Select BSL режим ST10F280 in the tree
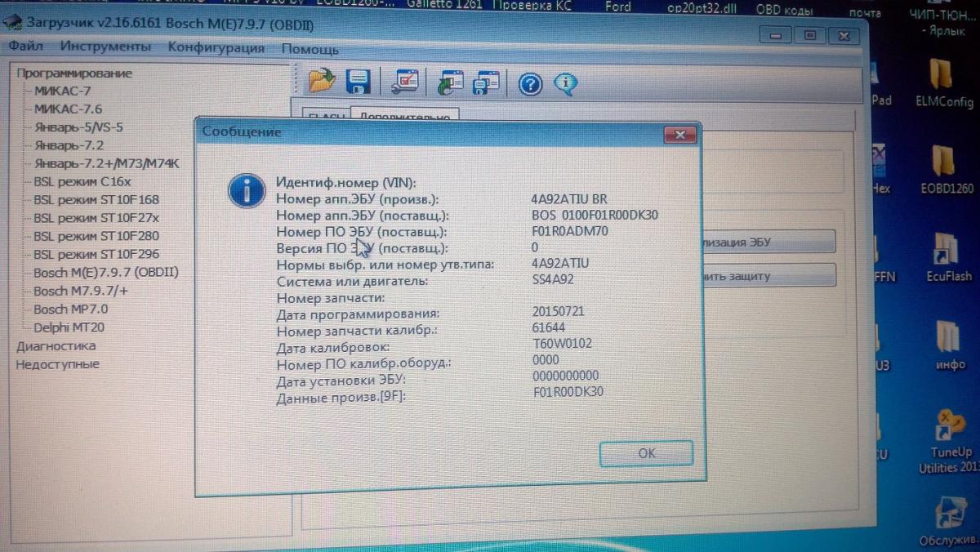This screenshot has width=980, height=552. (96, 236)
